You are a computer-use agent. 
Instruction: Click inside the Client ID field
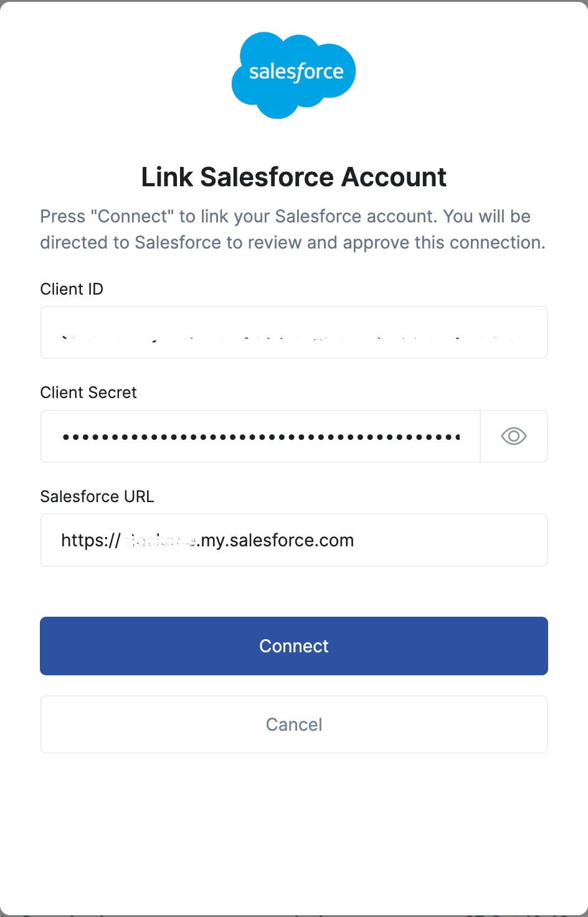(293, 332)
